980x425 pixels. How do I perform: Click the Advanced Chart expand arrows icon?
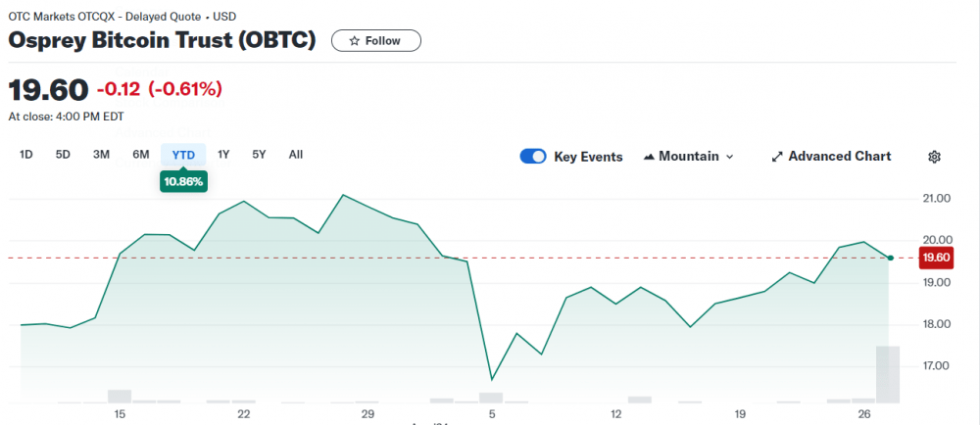pos(777,157)
